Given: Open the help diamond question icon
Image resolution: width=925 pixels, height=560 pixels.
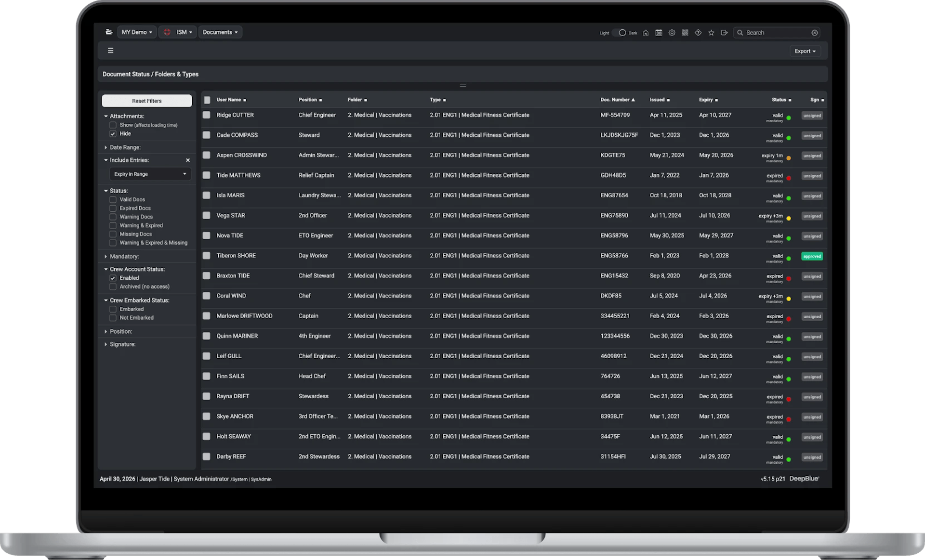Looking at the screenshot, I should (698, 33).
